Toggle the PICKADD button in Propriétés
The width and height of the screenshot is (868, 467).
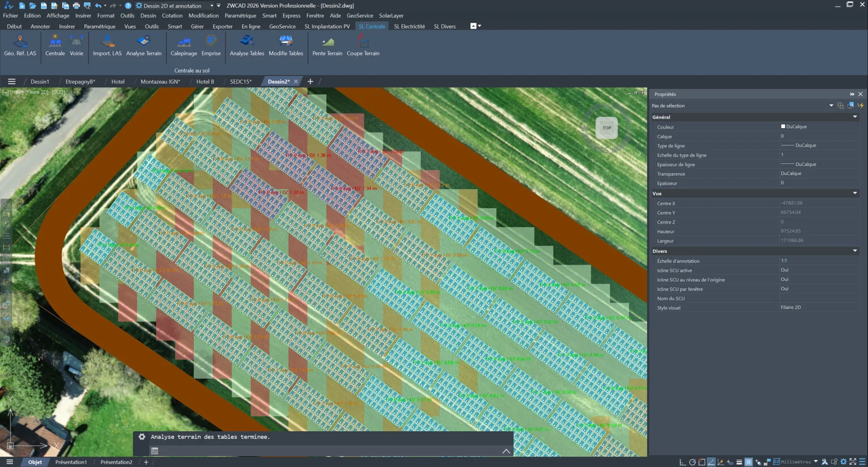(x=840, y=105)
